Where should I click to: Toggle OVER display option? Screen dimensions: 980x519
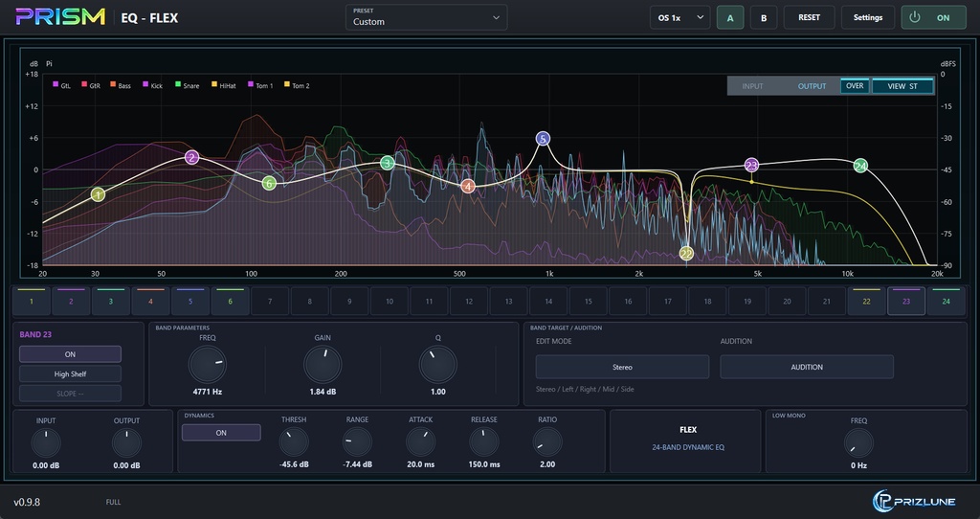(x=855, y=85)
